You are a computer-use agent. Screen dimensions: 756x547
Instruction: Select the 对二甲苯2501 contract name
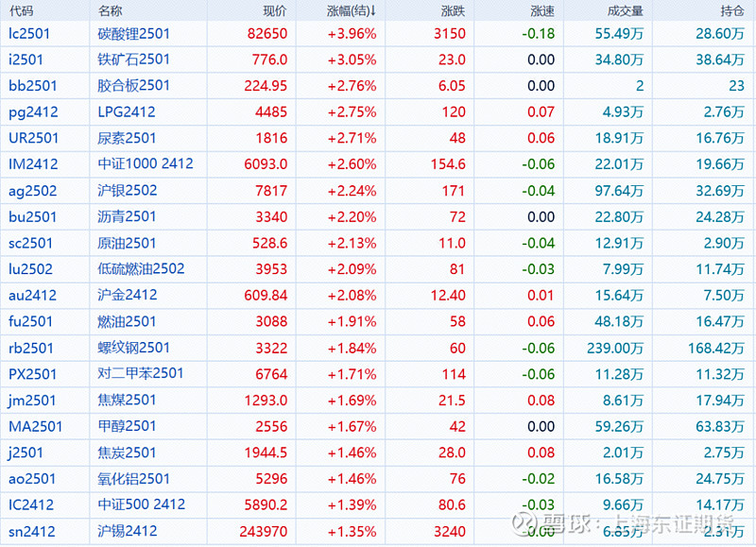point(141,374)
